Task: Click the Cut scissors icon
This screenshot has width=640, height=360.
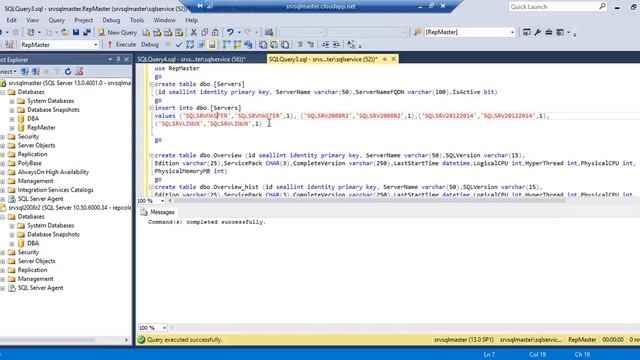Action: tap(194, 32)
